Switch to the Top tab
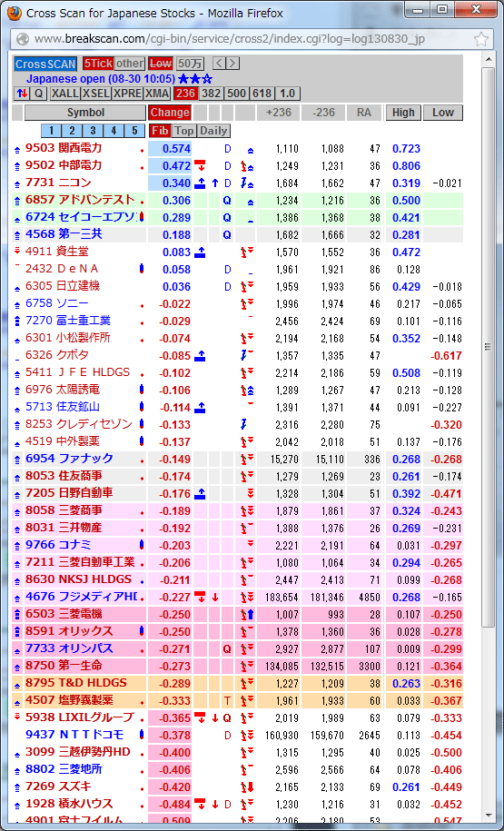Screen dimensions: 504x831 pyautogui.click(x=184, y=131)
